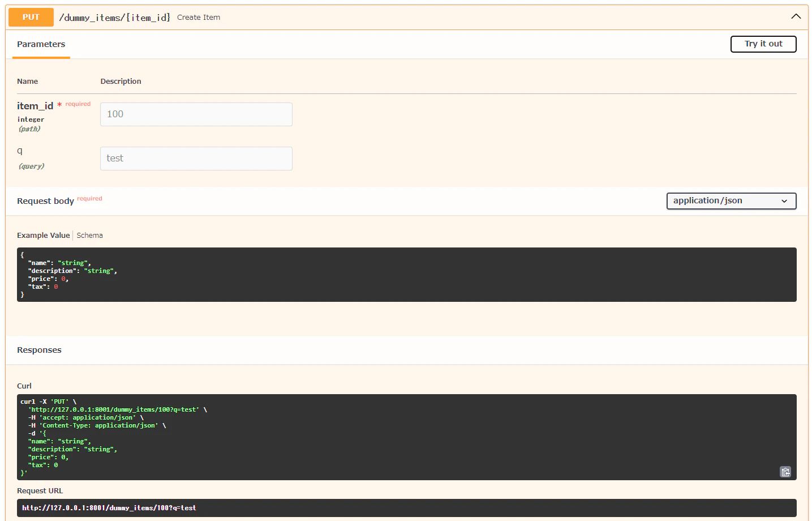Click the red required asterisk by item_id
The image size is (812, 521).
point(59,105)
